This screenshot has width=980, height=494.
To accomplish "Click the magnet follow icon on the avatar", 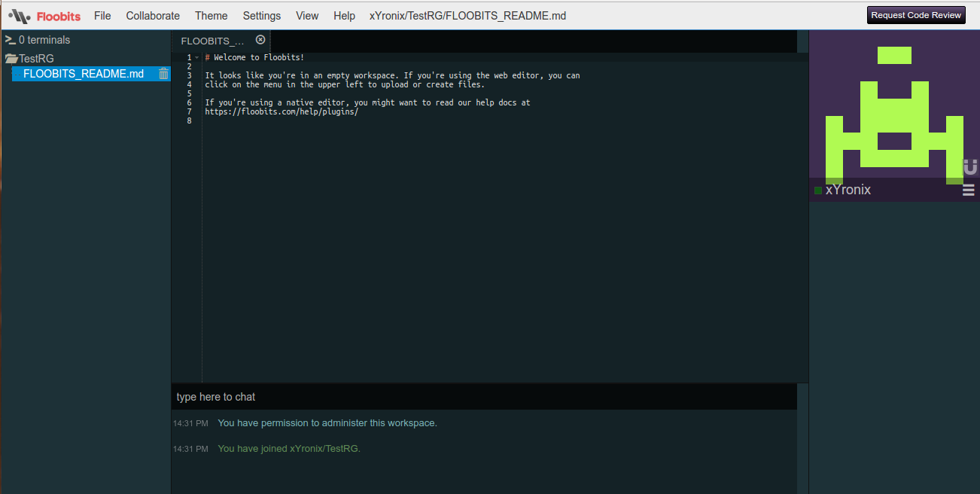I will 971,166.
